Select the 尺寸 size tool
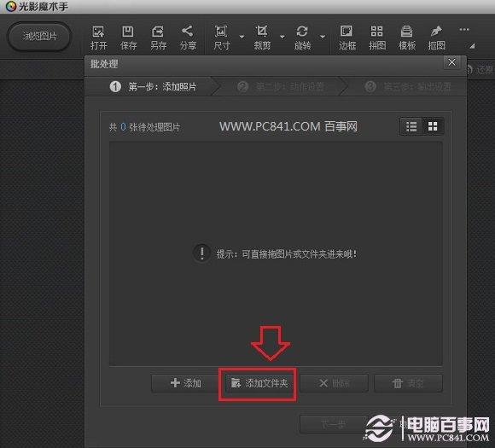 tap(221, 38)
